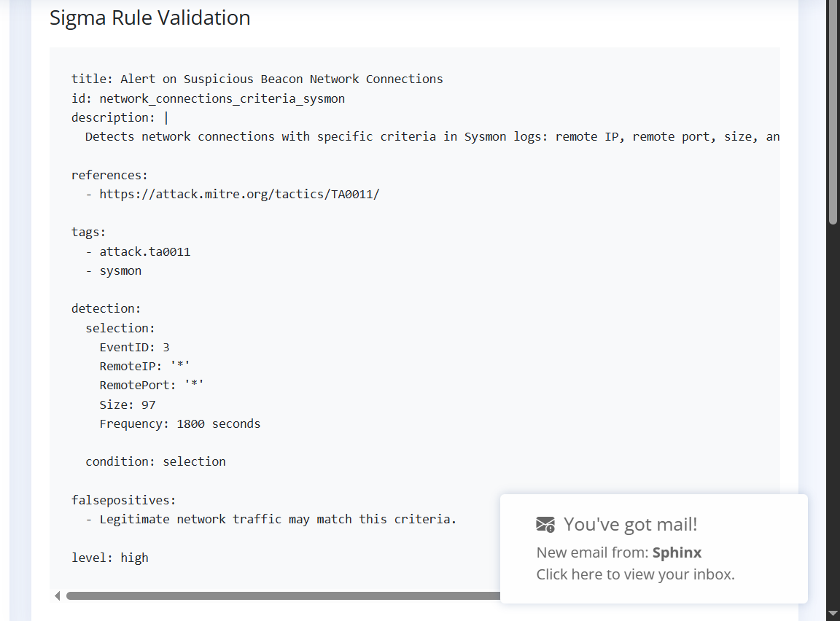This screenshot has height=621, width=840.
Task: Click the level: high line
Action: 110,558
